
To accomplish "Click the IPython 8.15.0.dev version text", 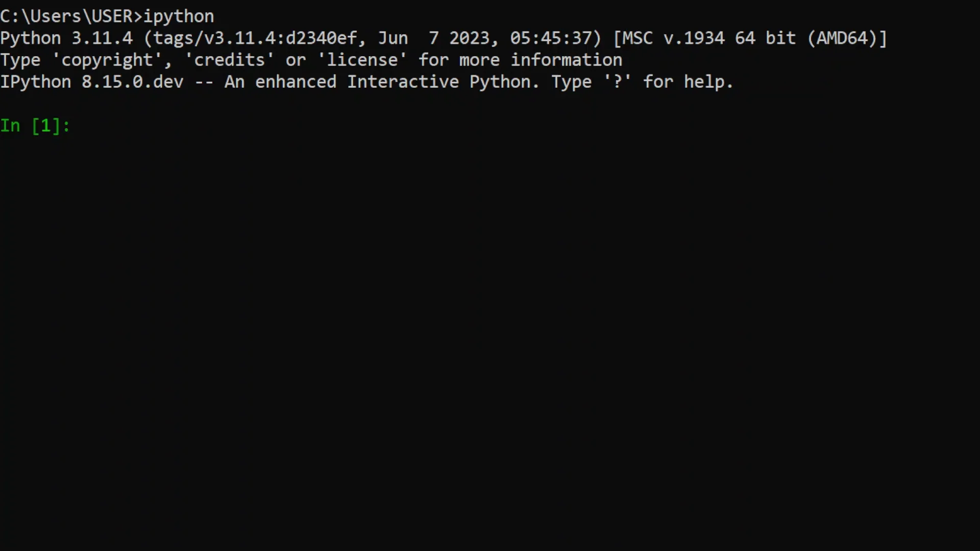I will (92, 82).
